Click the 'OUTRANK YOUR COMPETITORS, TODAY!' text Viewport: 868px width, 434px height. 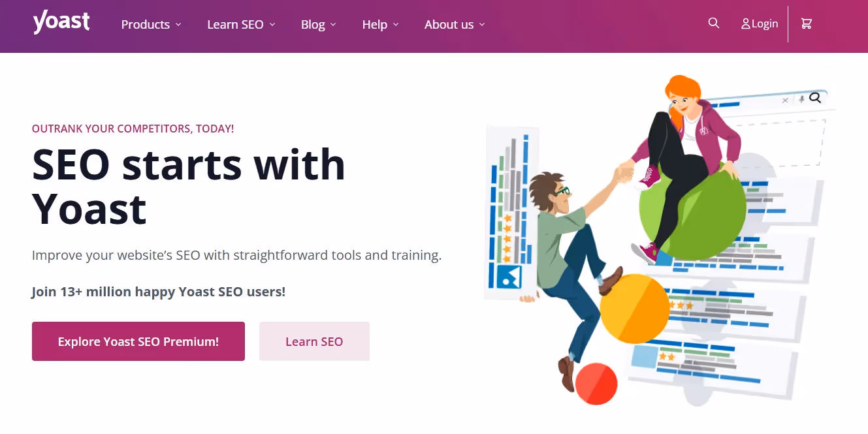[x=133, y=129]
